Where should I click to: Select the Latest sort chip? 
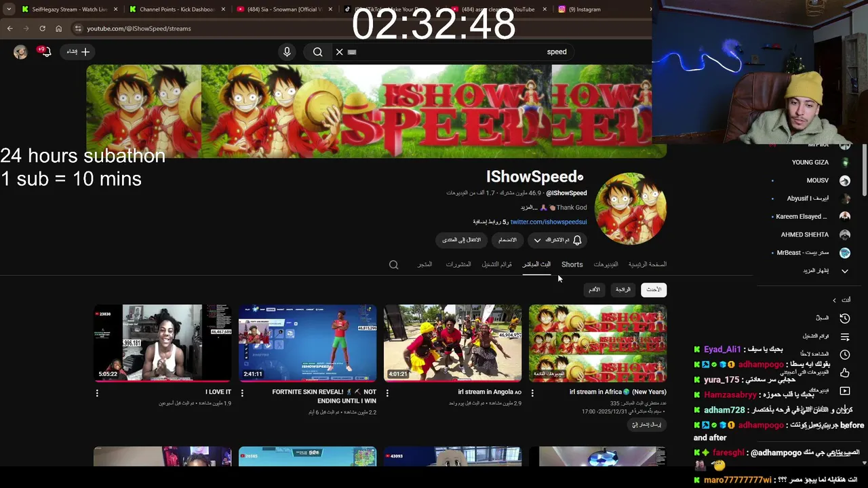(x=654, y=289)
